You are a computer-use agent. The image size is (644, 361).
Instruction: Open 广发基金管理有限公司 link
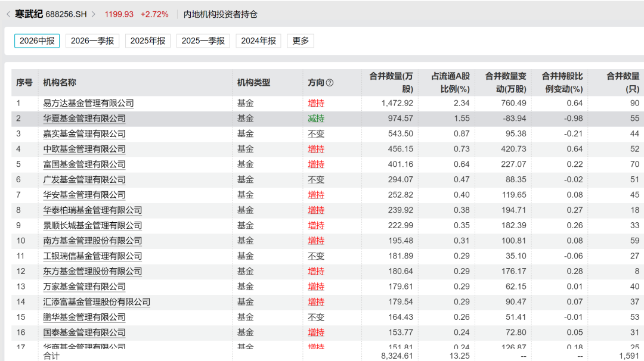85,180
